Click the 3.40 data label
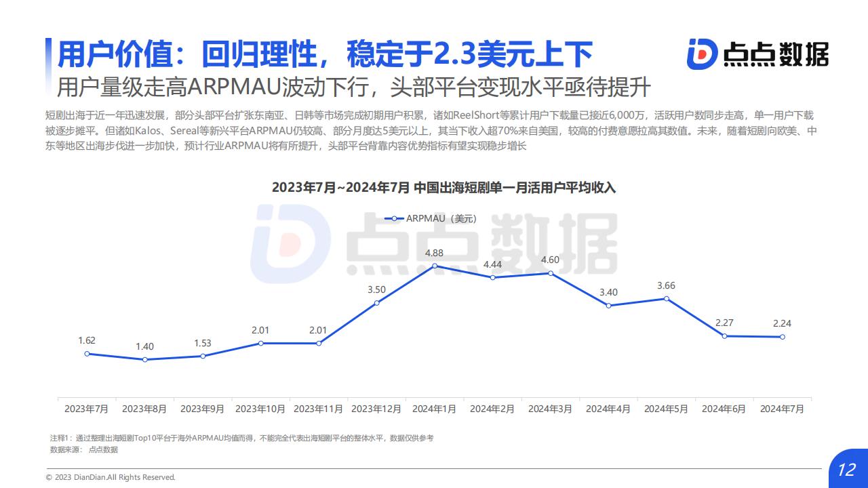Screen dimensions: 868x488 [608, 292]
